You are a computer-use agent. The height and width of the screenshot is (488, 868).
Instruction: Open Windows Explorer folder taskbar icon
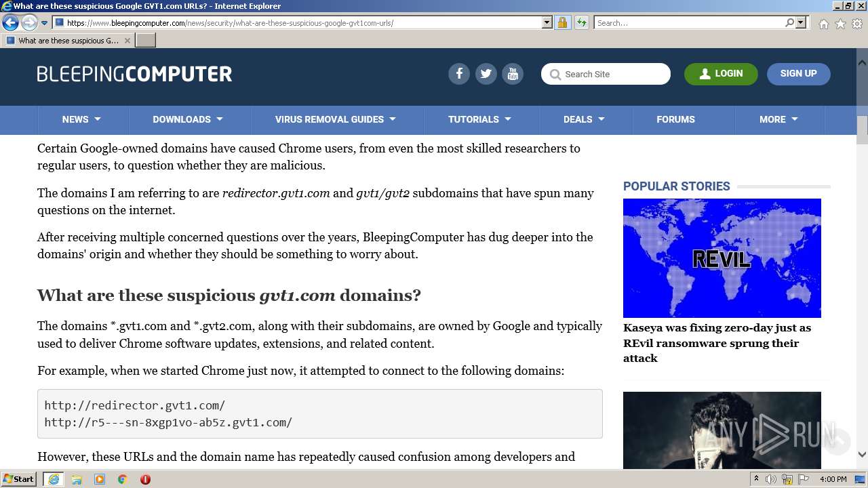[77, 479]
